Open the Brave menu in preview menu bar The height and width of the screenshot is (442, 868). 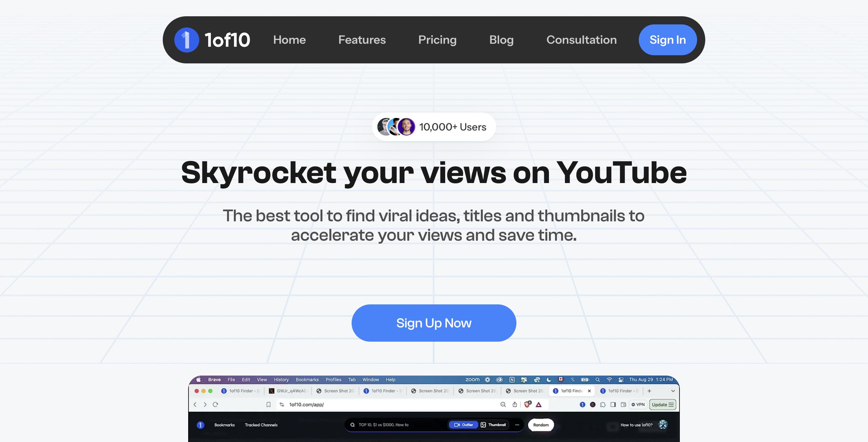(x=214, y=380)
